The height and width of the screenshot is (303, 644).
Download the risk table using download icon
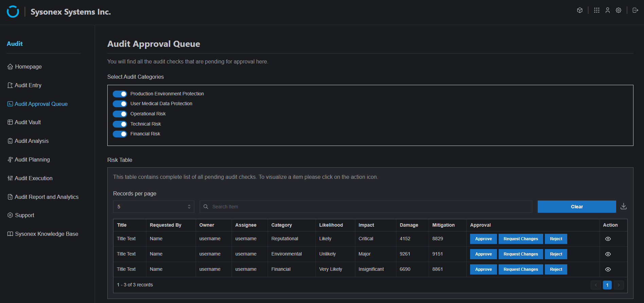pos(624,206)
